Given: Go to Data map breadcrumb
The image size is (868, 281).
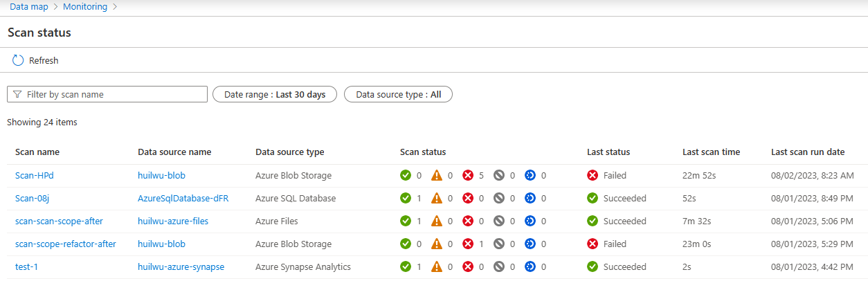Looking at the screenshot, I should [28, 7].
